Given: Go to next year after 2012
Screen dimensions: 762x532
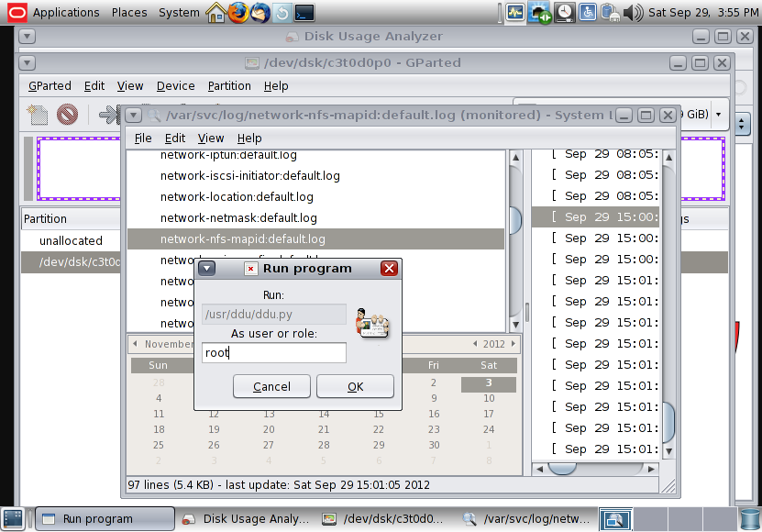Looking at the screenshot, I should point(514,344).
